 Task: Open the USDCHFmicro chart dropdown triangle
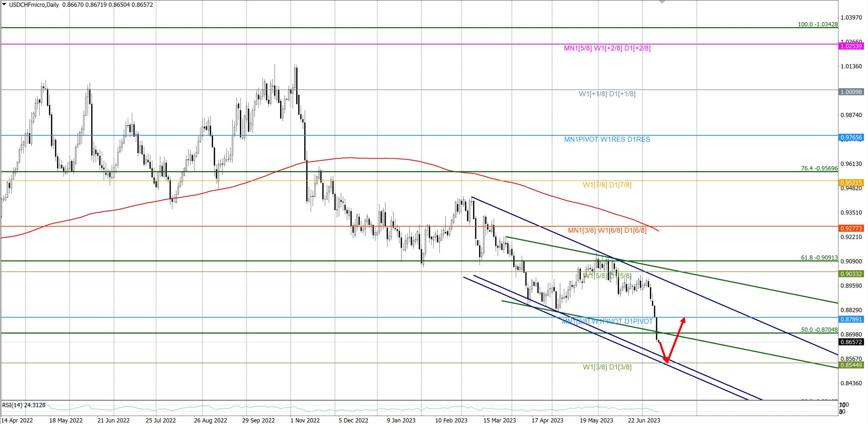coord(4,4)
